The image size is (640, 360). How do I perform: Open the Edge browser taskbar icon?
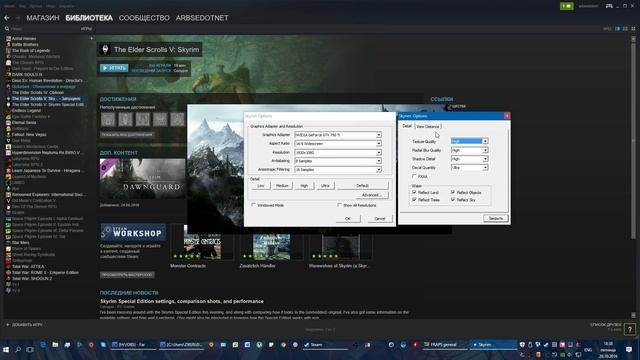pos(43,345)
